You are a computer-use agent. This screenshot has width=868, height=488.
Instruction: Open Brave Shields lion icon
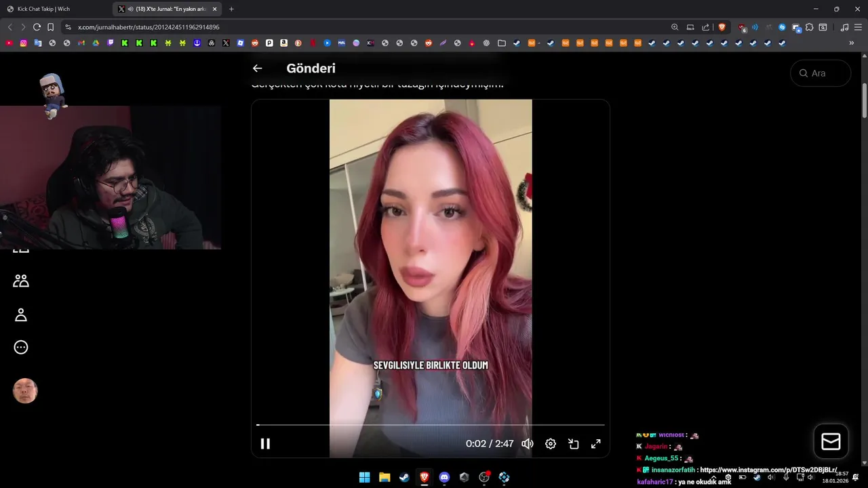pos(722,27)
